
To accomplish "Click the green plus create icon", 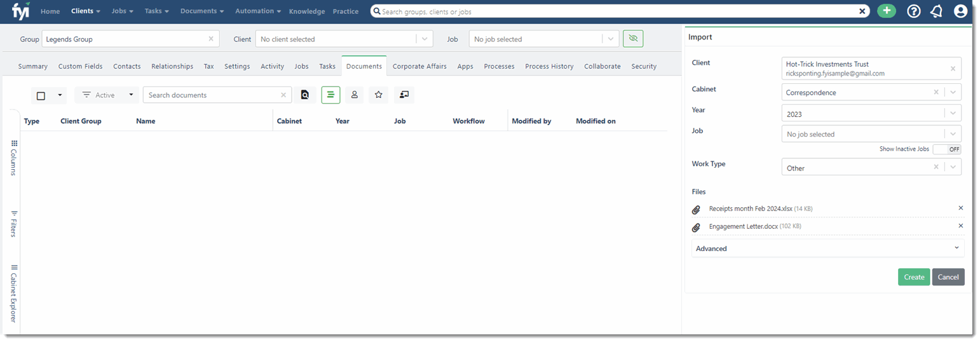I will [x=886, y=11].
